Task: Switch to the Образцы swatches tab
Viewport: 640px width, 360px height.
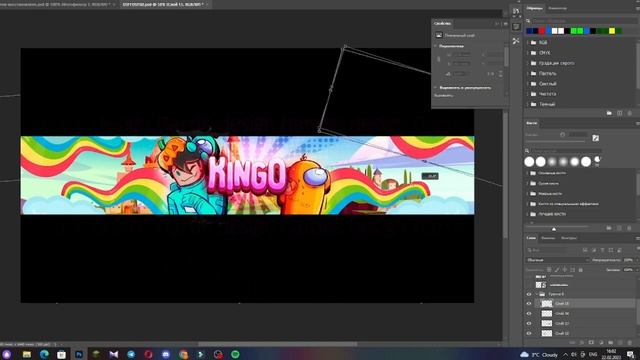Action: point(534,8)
